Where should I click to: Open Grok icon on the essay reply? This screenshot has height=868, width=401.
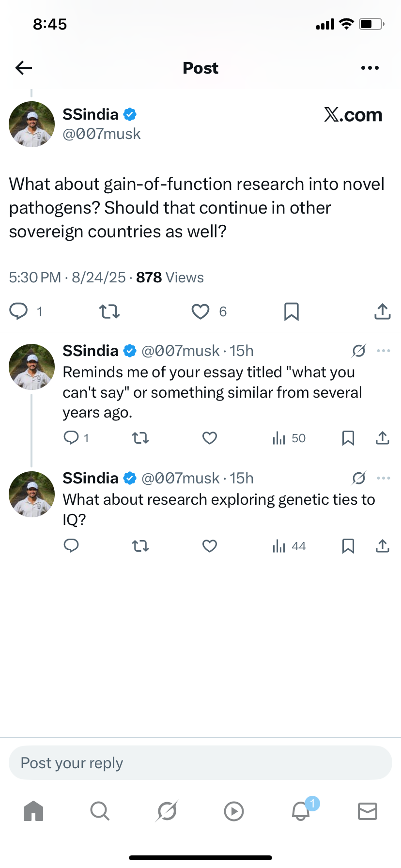pos(359,351)
